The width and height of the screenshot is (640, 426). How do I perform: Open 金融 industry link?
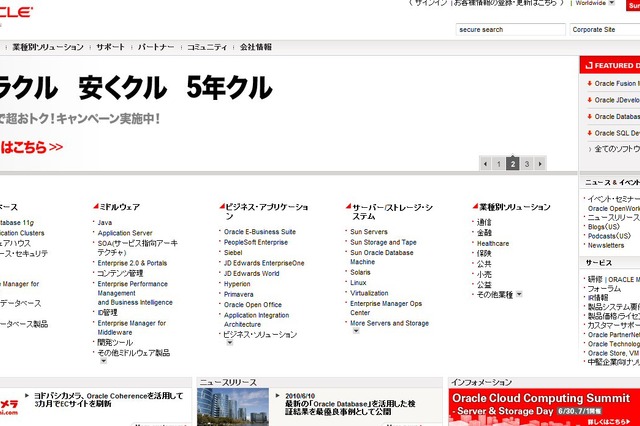coord(484,233)
